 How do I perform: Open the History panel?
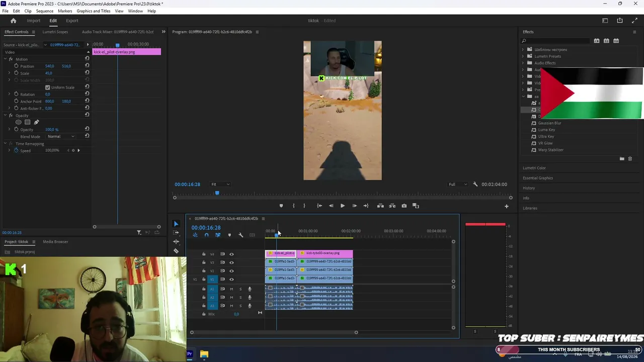coord(529,188)
